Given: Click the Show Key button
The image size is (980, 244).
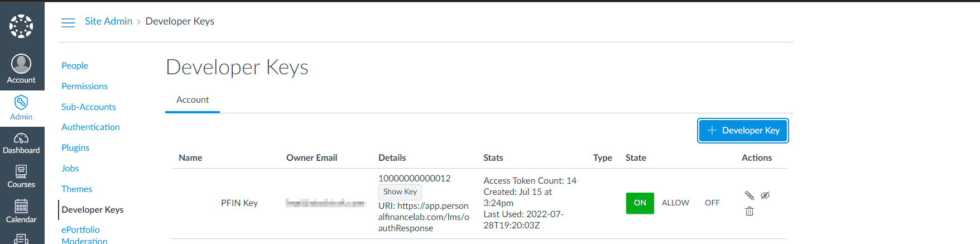Looking at the screenshot, I should click(400, 192).
